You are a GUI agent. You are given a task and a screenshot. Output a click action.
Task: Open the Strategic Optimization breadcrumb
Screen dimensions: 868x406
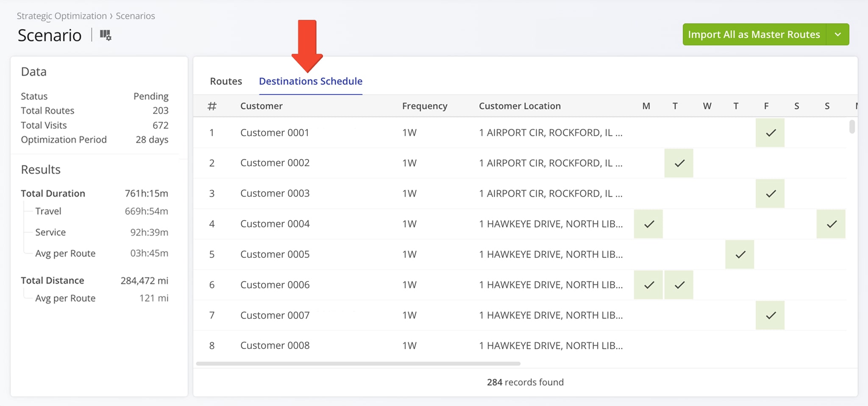pos(62,16)
